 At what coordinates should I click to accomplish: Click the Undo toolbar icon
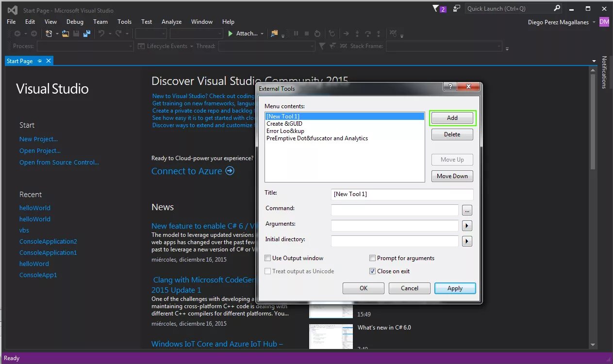click(x=101, y=33)
